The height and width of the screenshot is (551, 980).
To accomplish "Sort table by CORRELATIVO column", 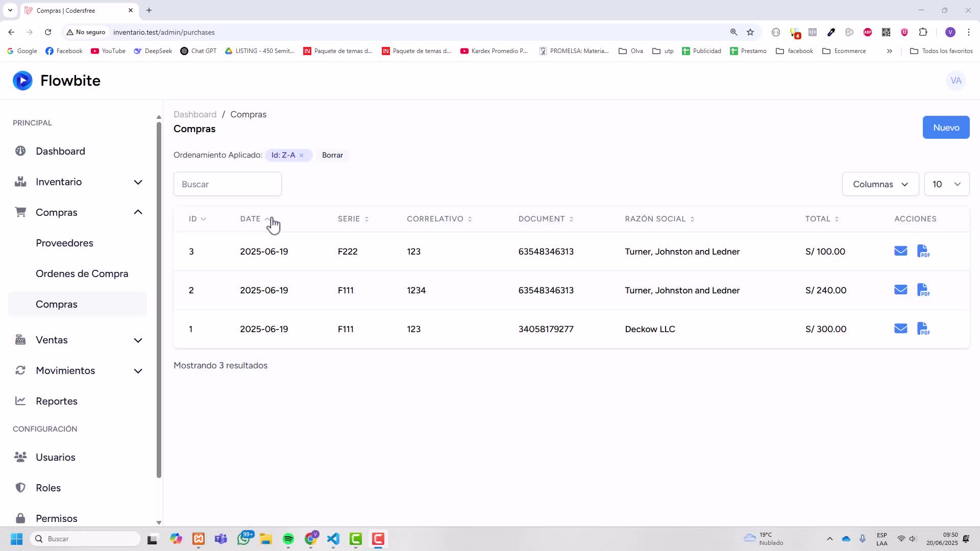I will tap(439, 219).
